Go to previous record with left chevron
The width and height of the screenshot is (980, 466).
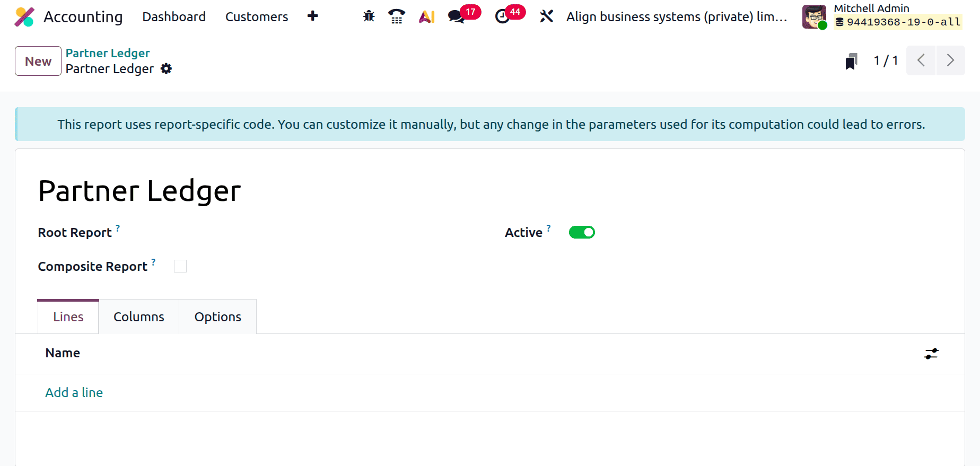coord(921,60)
